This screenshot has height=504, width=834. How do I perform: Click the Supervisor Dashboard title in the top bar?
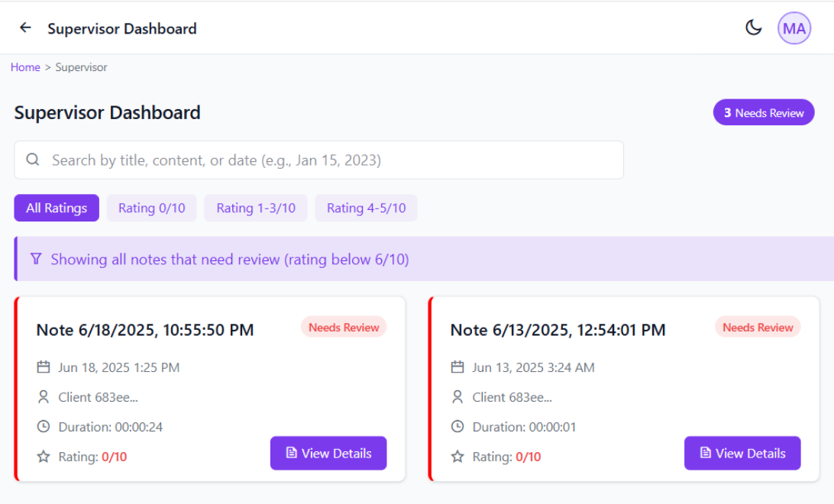click(121, 29)
